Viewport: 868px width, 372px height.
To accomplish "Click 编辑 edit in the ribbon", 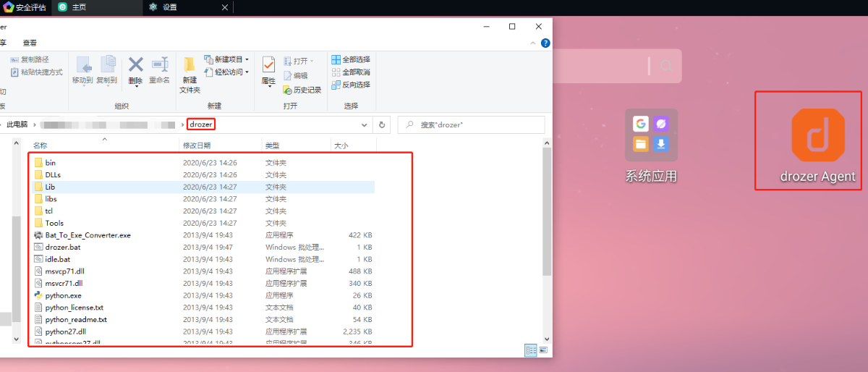I will [295, 75].
